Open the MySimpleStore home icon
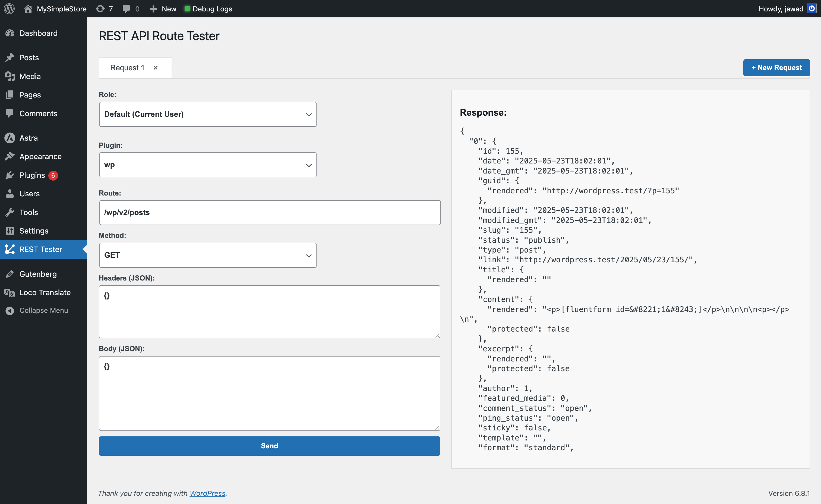Screen dimensions: 821x504 click(28, 9)
